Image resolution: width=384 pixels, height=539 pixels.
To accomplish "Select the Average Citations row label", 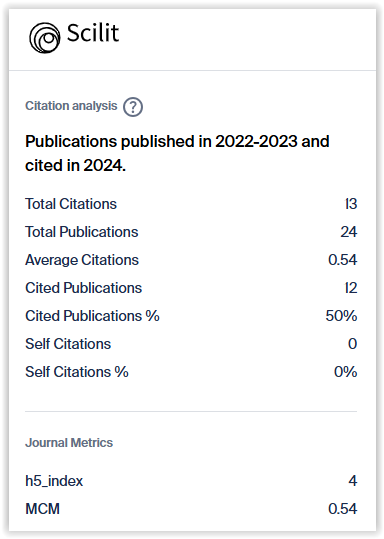I will (x=82, y=260).
